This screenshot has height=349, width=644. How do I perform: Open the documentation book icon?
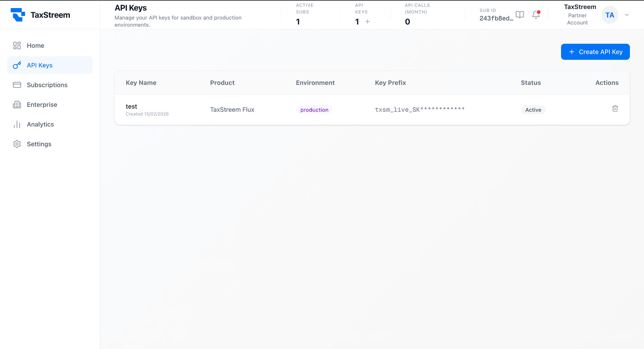point(520,15)
